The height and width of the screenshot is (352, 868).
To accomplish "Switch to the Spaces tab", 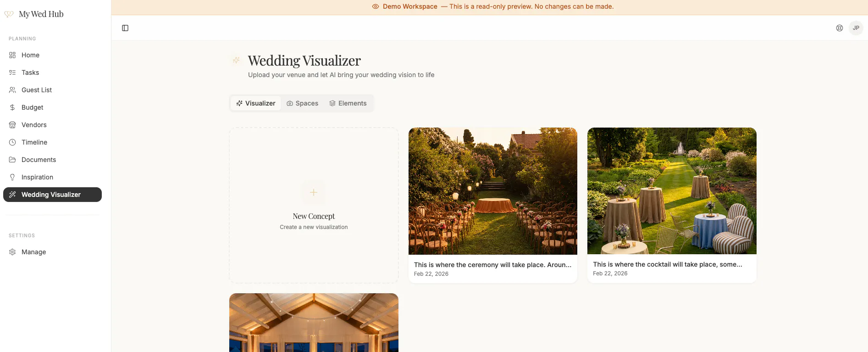I will click(303, 103).
